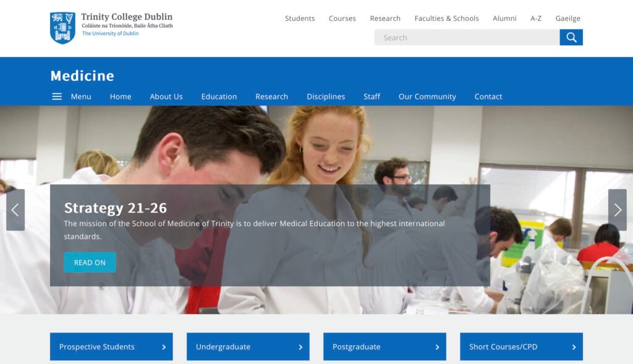Switch to the Education tab
The width and height of the screenshot is (633, 364).
coord(219,96)
